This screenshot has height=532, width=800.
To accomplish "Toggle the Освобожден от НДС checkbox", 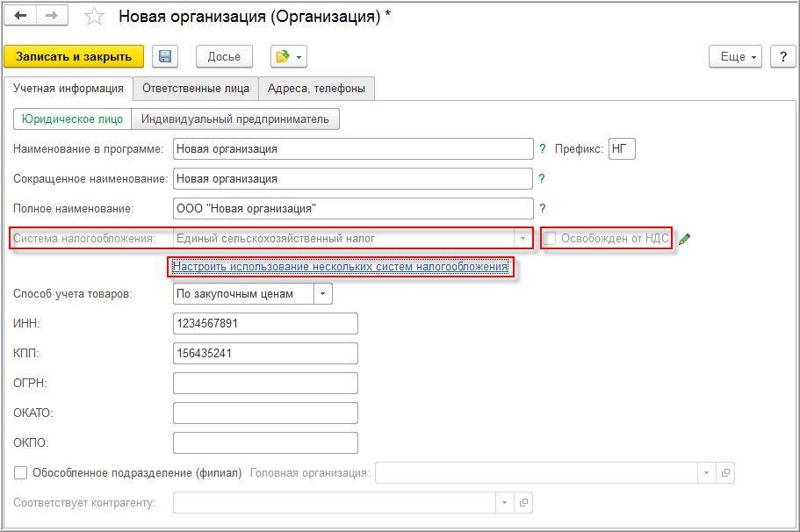I will [x=551, y=238].
